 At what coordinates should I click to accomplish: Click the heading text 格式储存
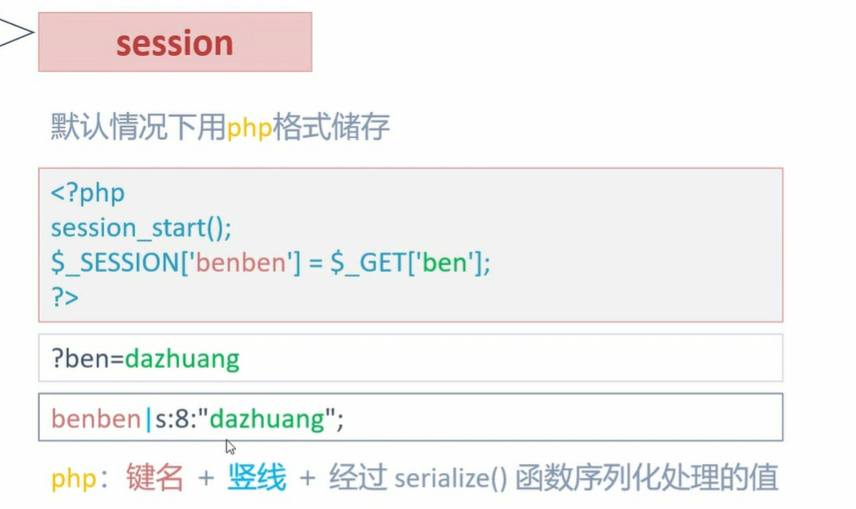331,127
